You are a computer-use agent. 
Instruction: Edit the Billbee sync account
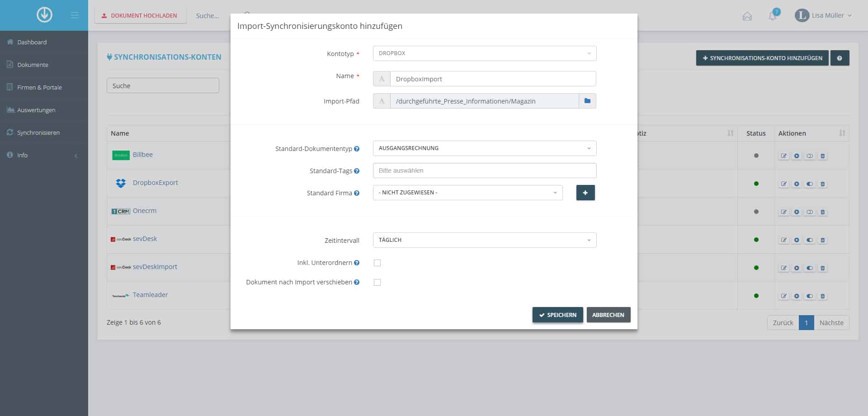(784, 156)
